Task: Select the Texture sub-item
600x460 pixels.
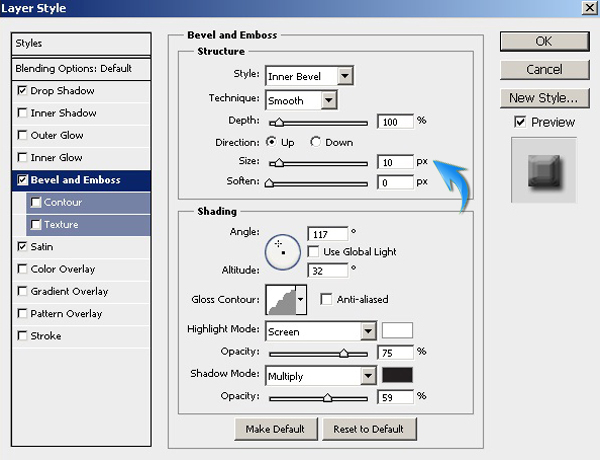Action: (60, 225)
